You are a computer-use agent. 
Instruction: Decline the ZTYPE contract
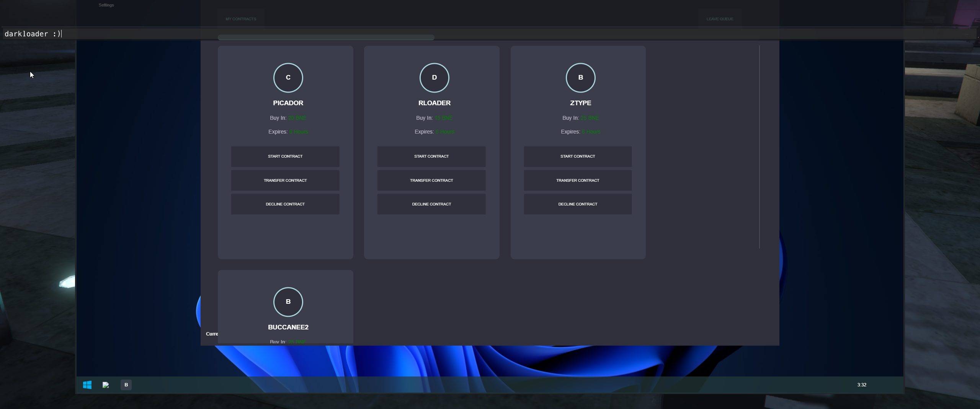pos(578,204)
